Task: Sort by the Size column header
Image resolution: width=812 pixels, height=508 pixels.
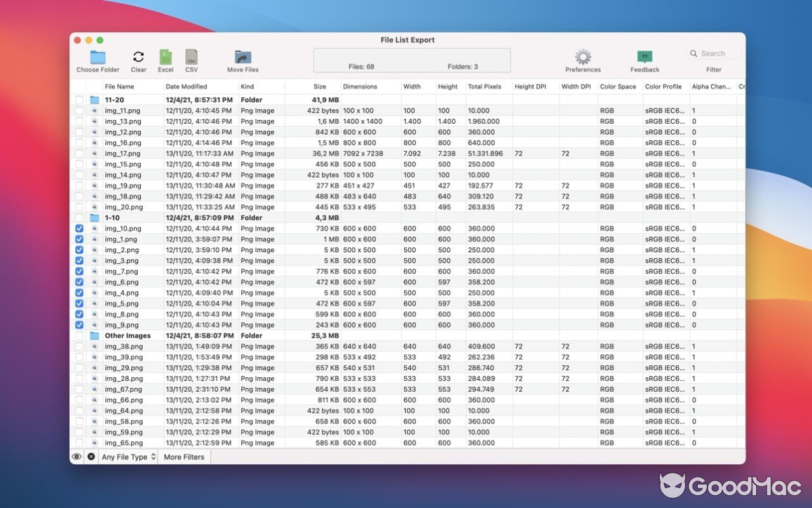Action: (x=320, y=86)
